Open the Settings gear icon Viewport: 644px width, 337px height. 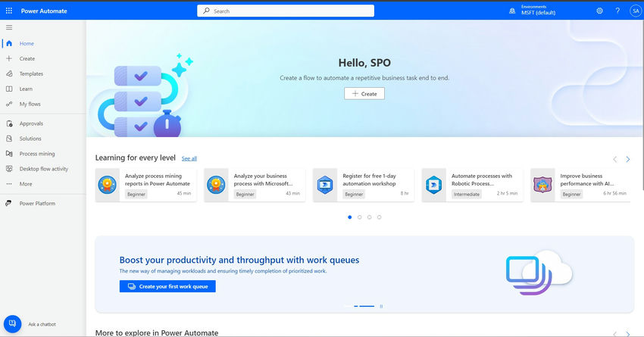(599, 11)
